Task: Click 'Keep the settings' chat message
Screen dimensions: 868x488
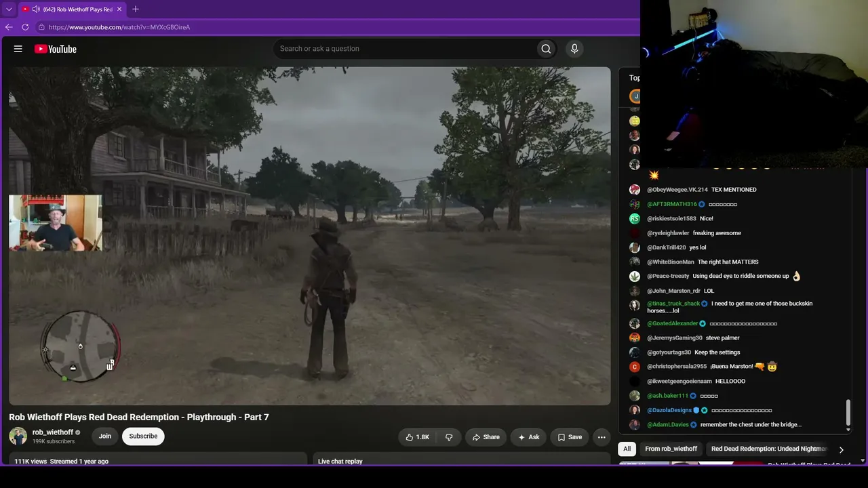Action: click(x=717, y=352)
